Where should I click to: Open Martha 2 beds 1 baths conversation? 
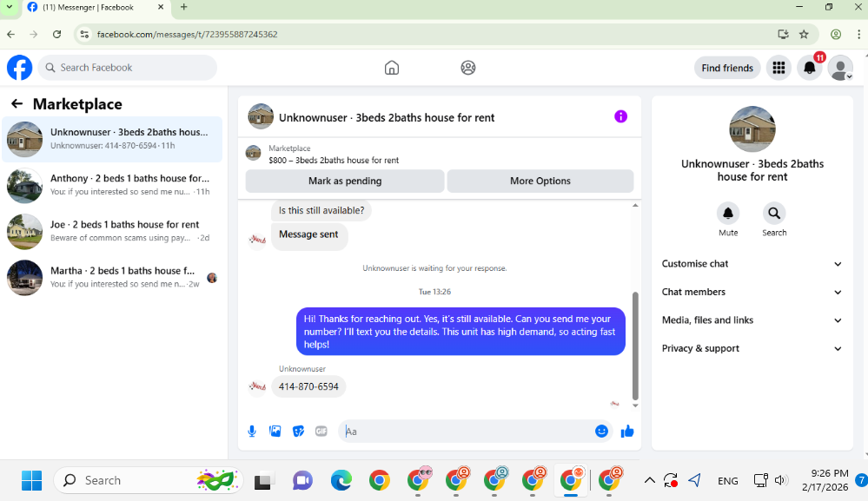(112, 278)
